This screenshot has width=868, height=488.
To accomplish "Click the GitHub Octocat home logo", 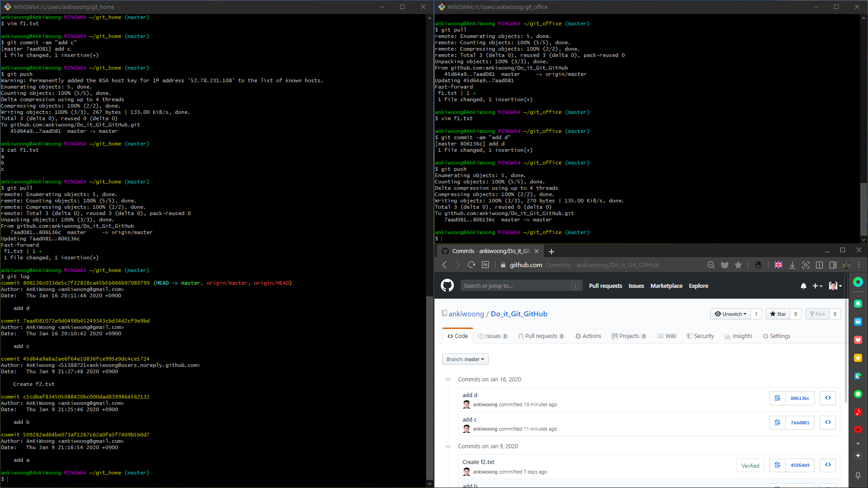I will coord(447,286).
